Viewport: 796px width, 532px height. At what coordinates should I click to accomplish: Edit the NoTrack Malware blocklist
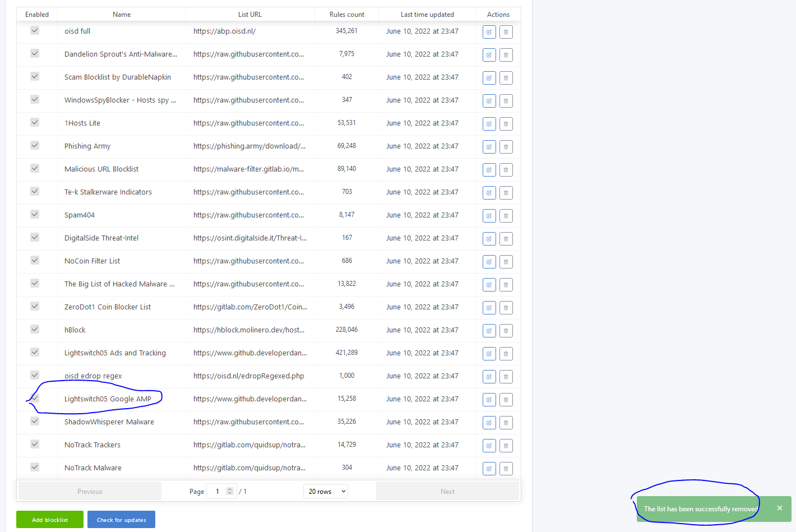click(x=489, y=469)
